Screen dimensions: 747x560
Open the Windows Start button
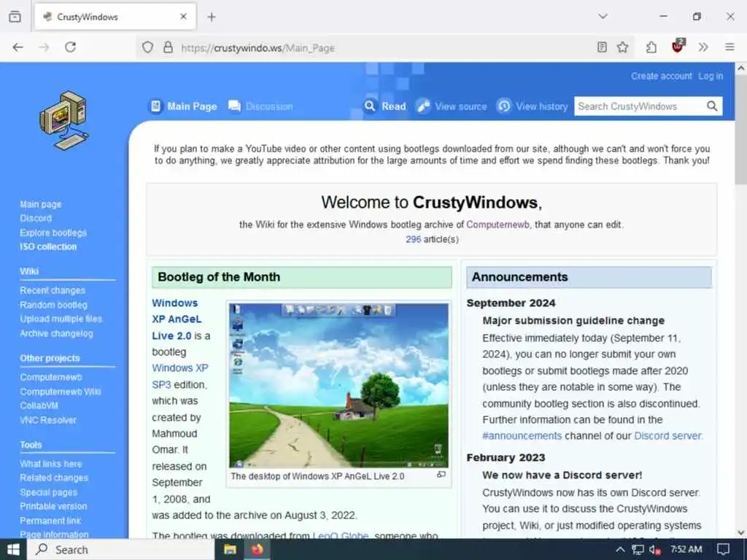click(13, 550)
